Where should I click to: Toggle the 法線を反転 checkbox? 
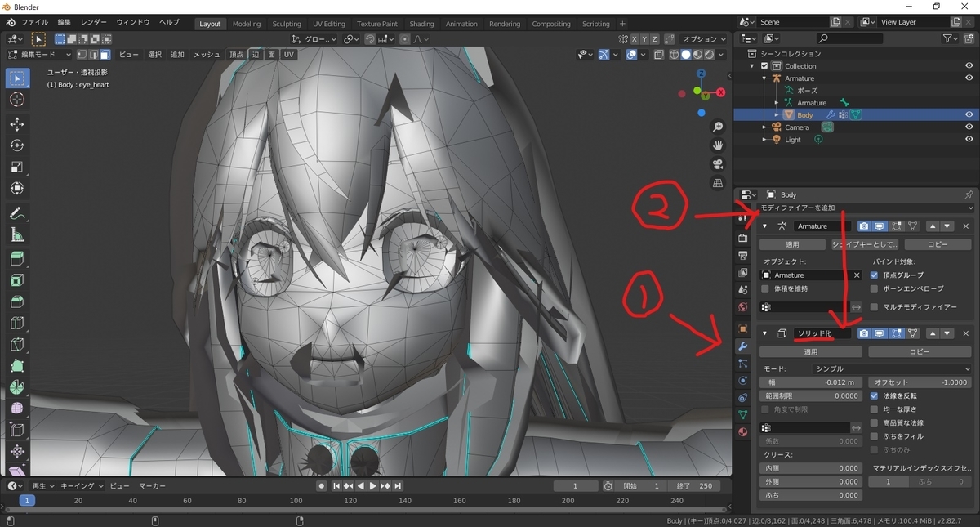(875, 395)
